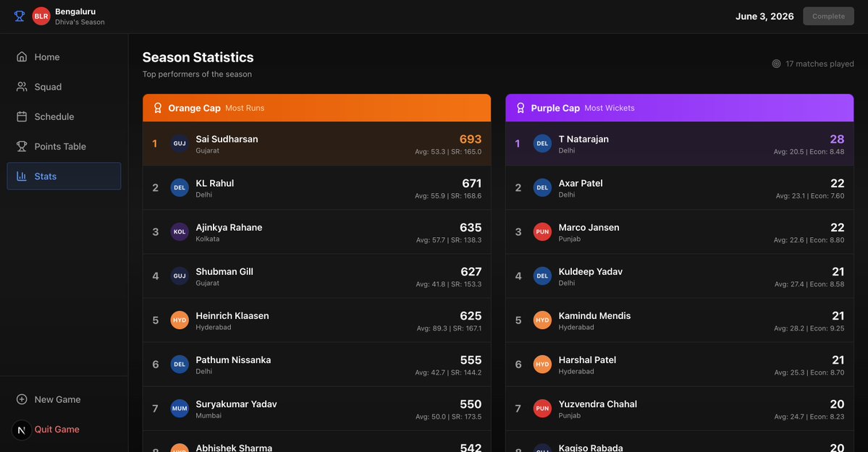This screenshot has height=452, width=868.
Task: Select player name Pathum Nissanka
Action: (233, 360)
